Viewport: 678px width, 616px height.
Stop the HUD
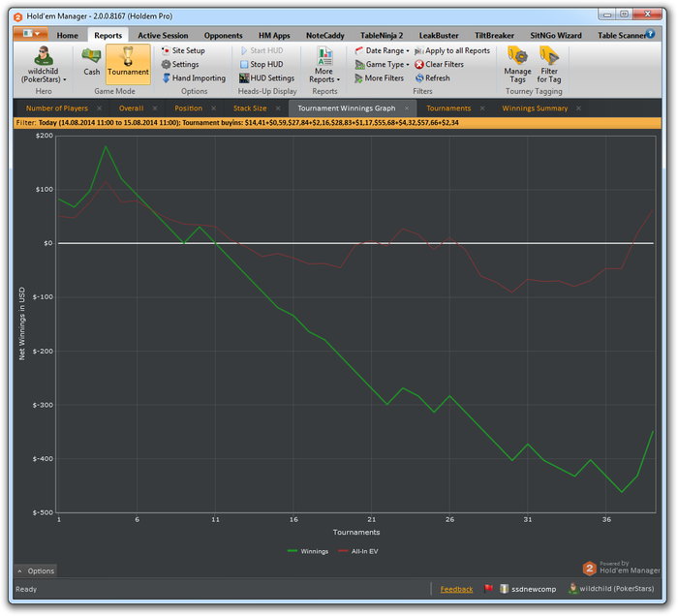point(262,65)
